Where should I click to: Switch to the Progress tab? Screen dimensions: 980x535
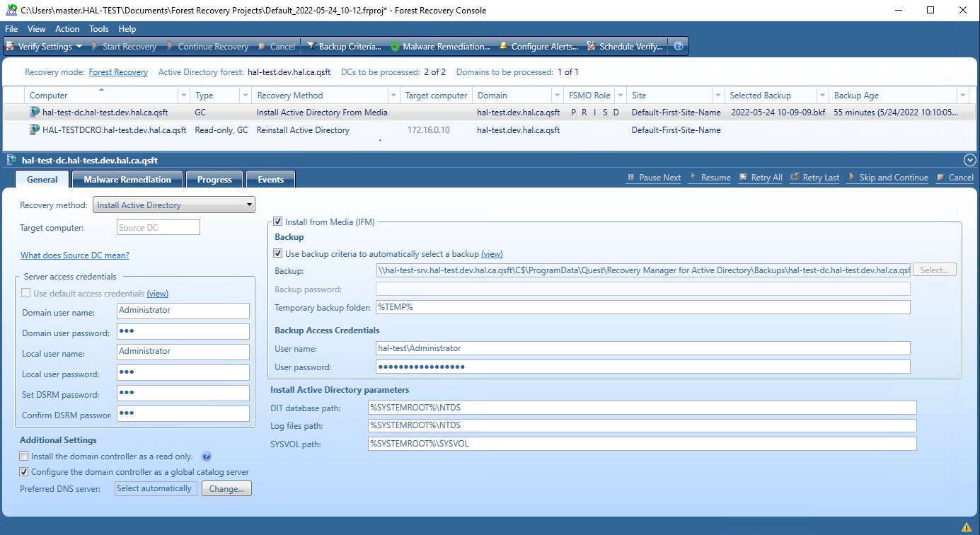pos(214,179)
